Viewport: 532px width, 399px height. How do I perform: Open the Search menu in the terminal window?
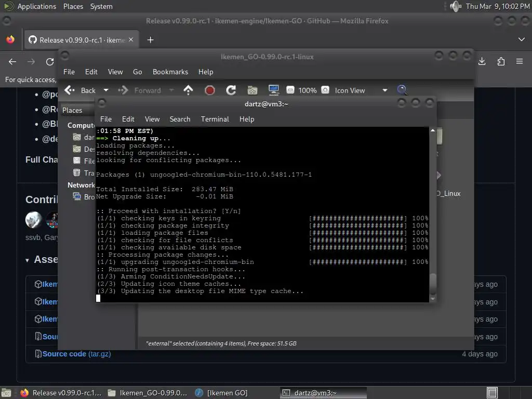(x=180, y=119)
